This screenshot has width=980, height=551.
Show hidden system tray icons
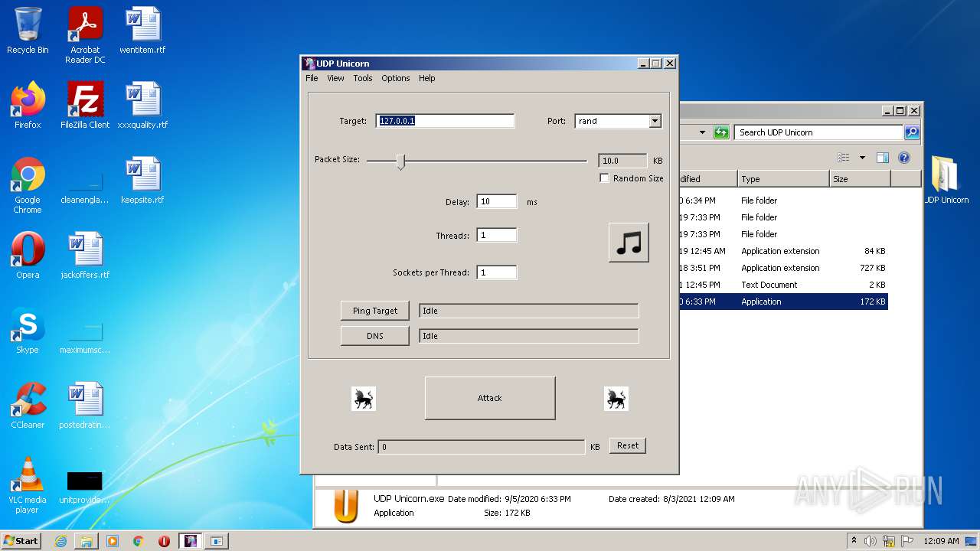click(854, 540)
